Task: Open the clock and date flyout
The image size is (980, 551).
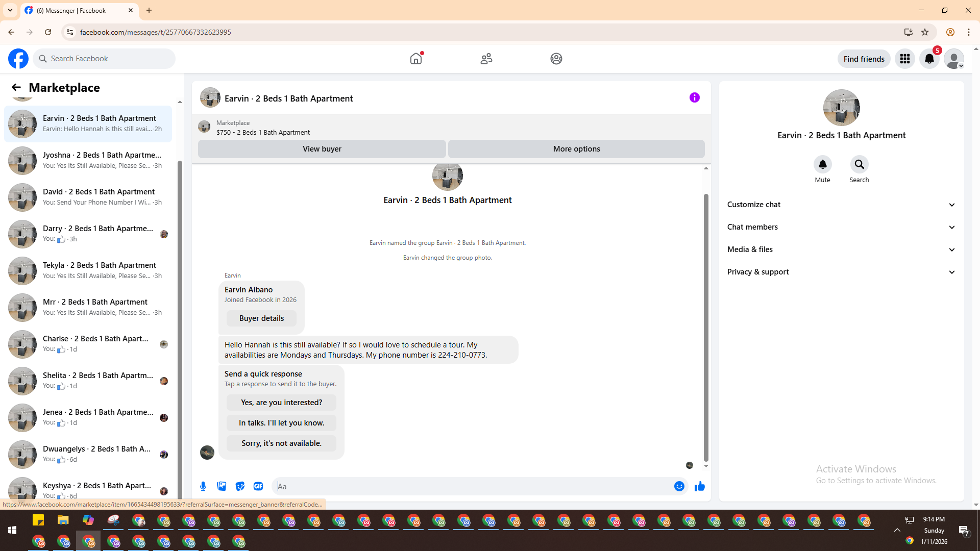Action: pyautogui.click(x=934, y=531)
